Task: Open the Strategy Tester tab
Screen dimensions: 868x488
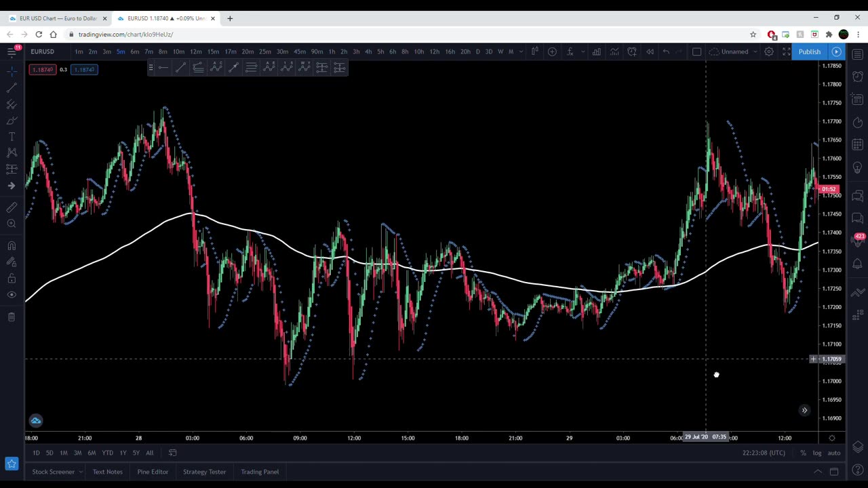Action: tap(204, 472)
